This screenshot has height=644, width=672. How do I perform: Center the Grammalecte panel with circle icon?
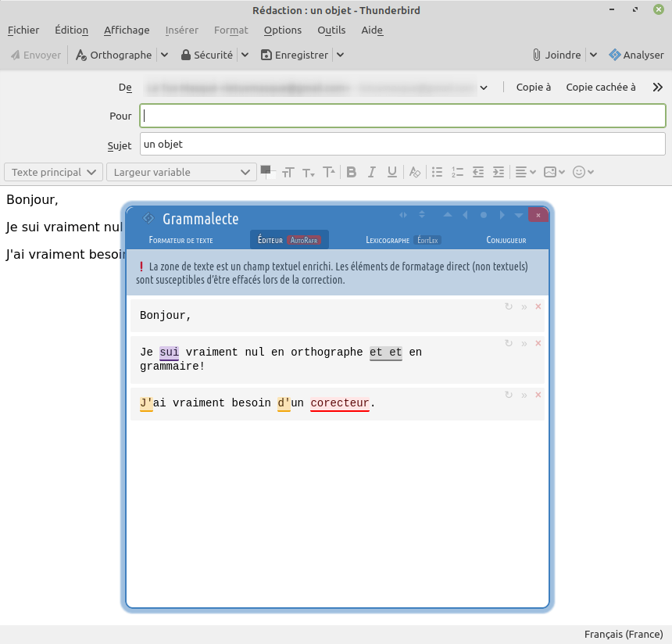(x=484, y=215)
